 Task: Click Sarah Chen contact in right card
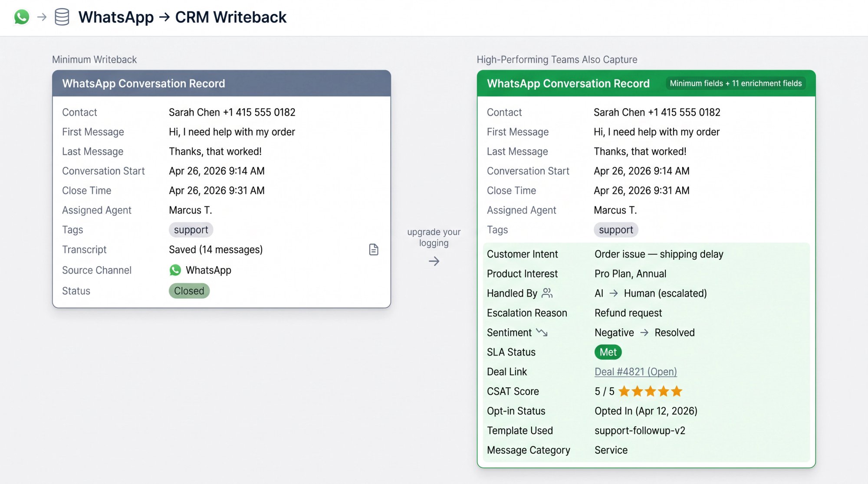click(657, 112)
